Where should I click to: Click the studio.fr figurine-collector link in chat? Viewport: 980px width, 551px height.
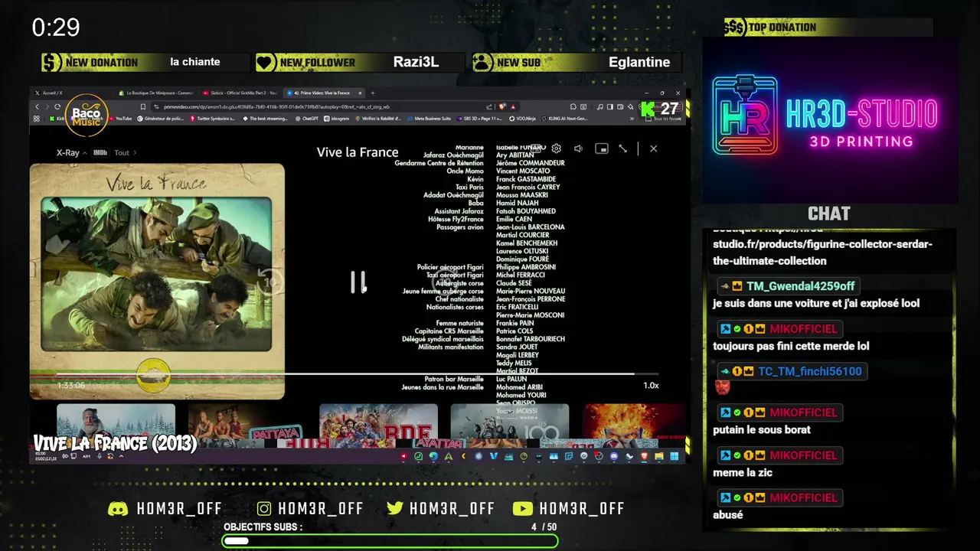(x=822, y=245)
